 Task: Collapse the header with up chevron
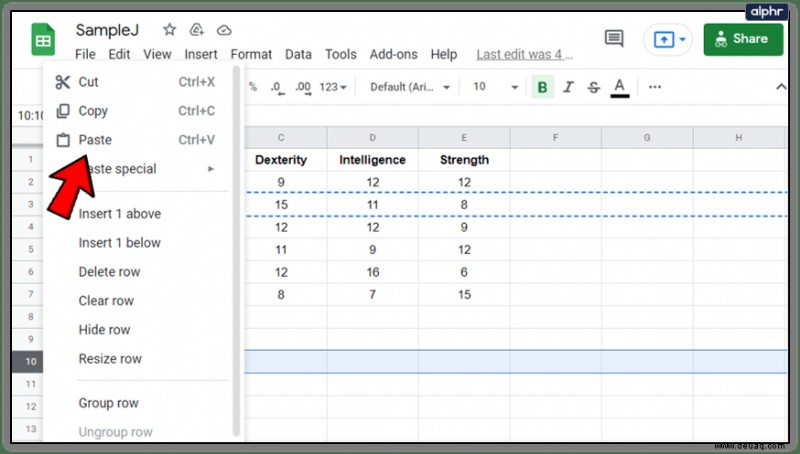pyautogui.click(x=781, y=87)
